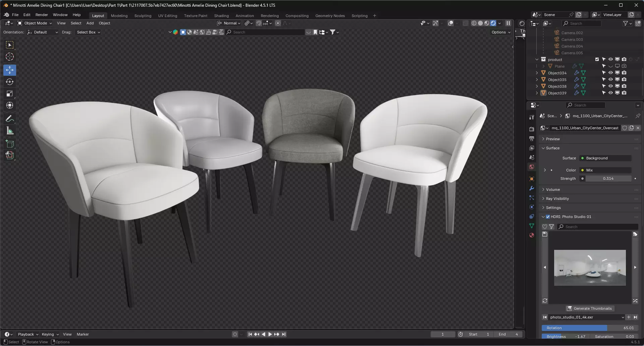Open the Object Mode dropdown

[x=35, y=23]
